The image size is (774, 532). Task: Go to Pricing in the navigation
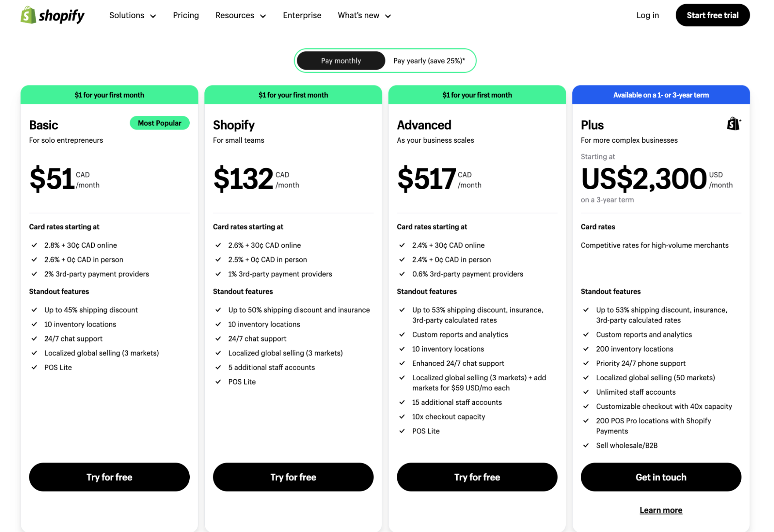[186, 15]
